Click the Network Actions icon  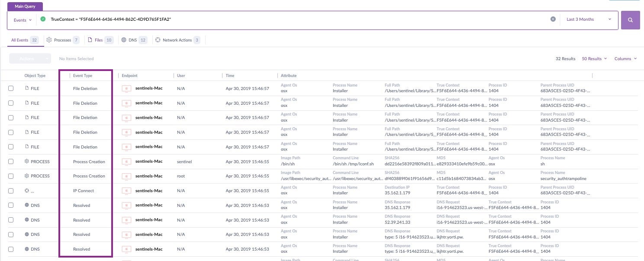tap(158, 40)
